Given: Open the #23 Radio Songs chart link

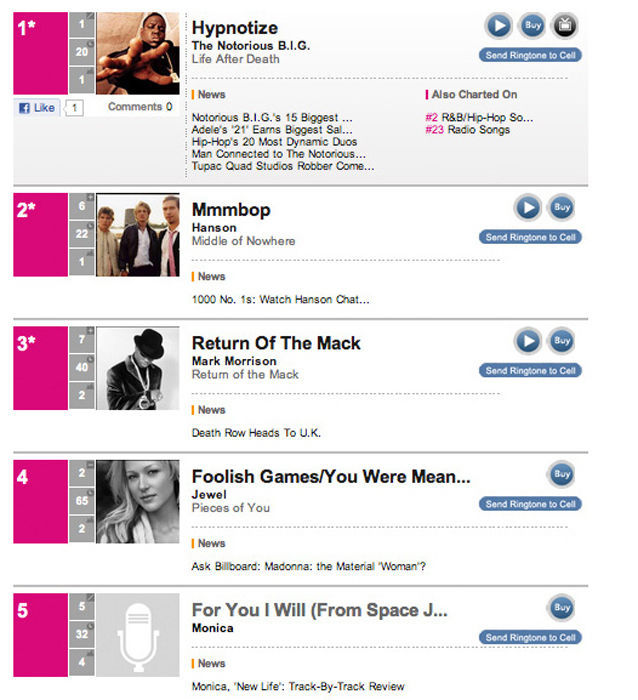Looking at the screenshot, I should (467, 130).
